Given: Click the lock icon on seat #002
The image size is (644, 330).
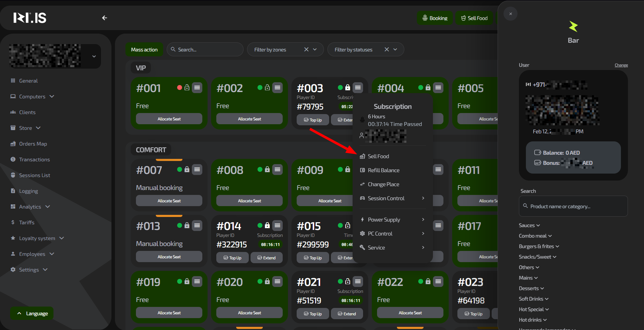Looking at the screenshot, I should (267, 87).
